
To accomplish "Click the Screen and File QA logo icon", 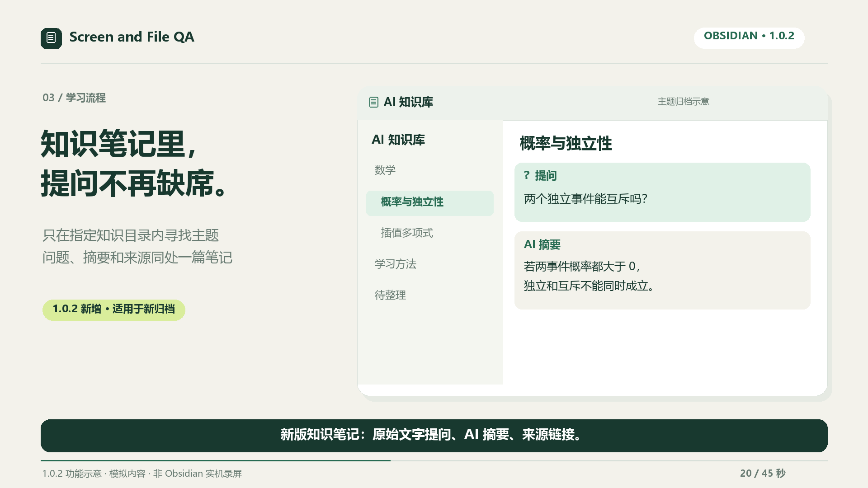I will click(x=51, y=38).
